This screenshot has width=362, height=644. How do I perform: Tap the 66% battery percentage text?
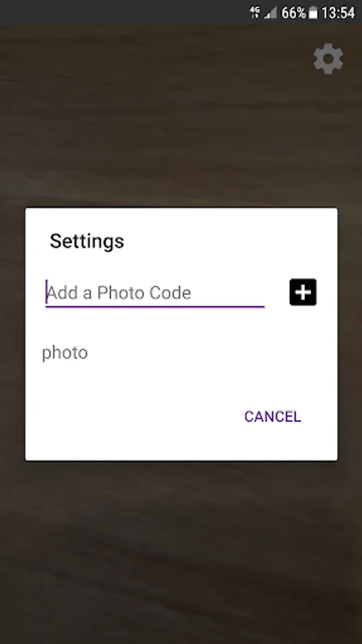[293, 13]
